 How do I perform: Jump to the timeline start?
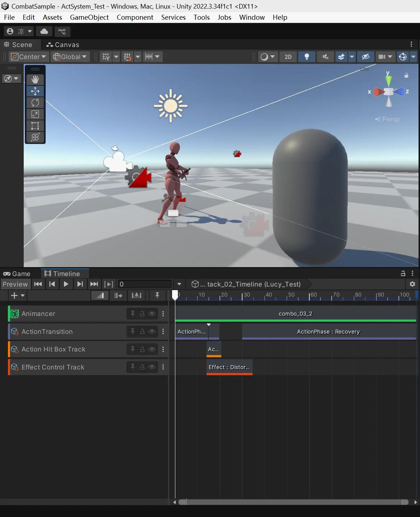click(x=38, y=284)
